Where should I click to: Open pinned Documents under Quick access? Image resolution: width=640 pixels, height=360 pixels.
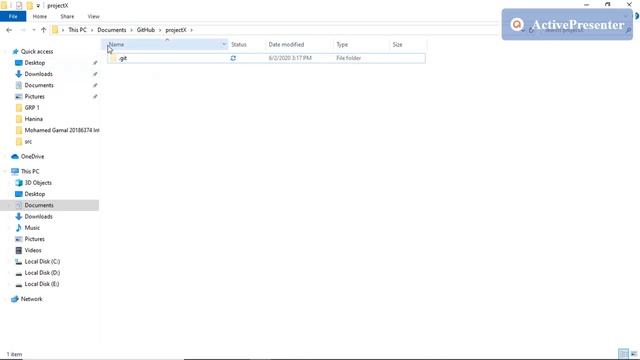[x=39, y=85]
